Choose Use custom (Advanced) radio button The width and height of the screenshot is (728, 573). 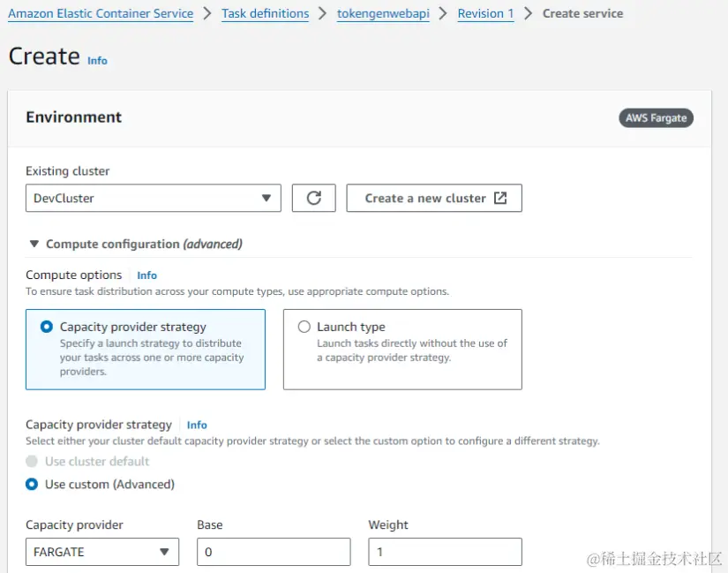click(x=32, y=484)
